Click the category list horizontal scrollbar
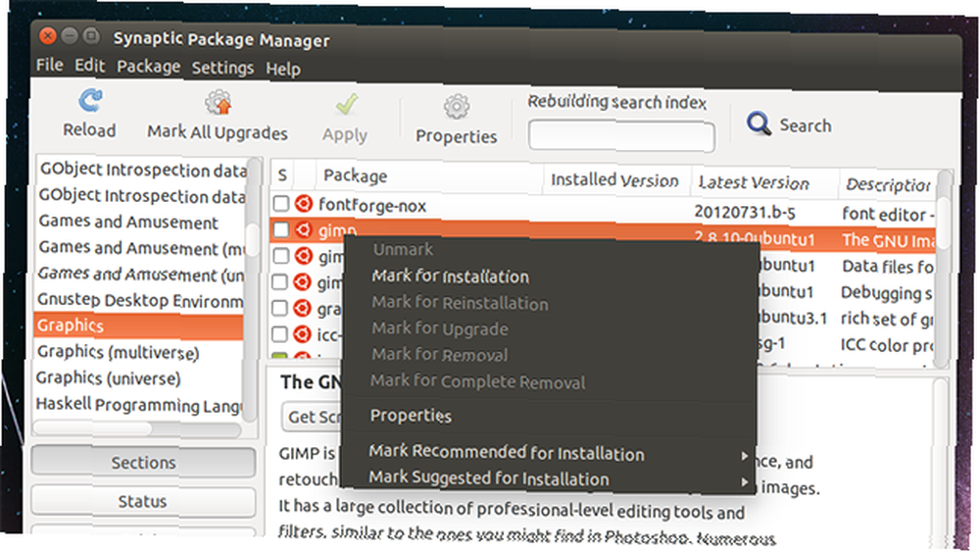980x552 pixels. pos(92,428)
